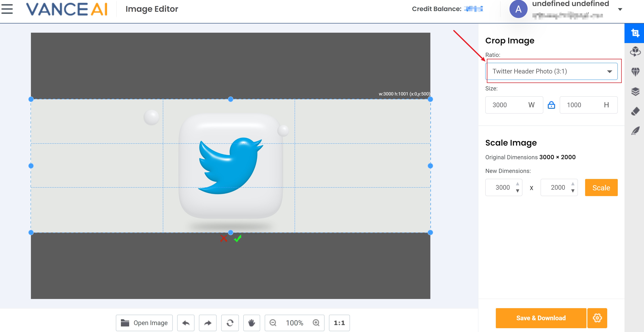Screen dimensions: 644x332
Task: Open the user account dropdown arrow
Action: pos(620,10)
